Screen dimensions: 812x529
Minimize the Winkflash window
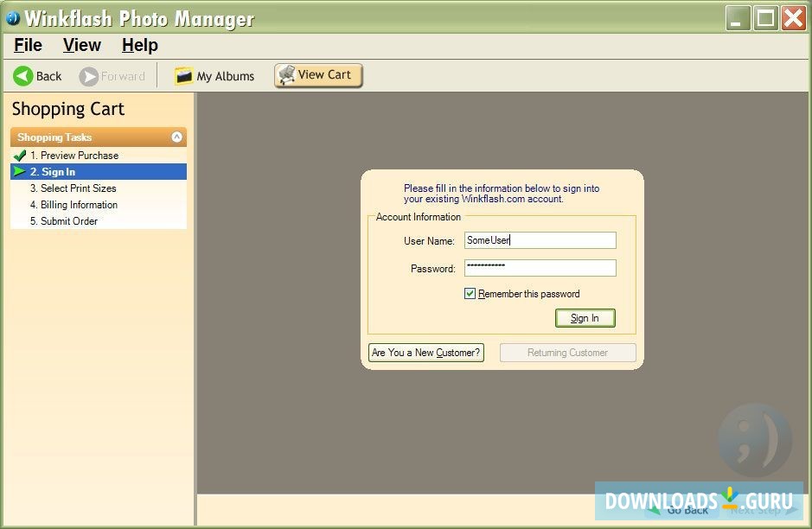(x=738, y=18)
